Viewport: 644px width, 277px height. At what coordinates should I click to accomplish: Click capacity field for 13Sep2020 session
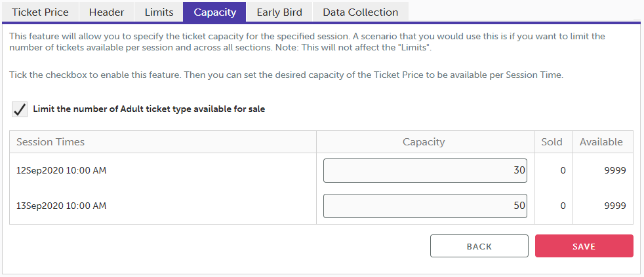click(425, 206)
